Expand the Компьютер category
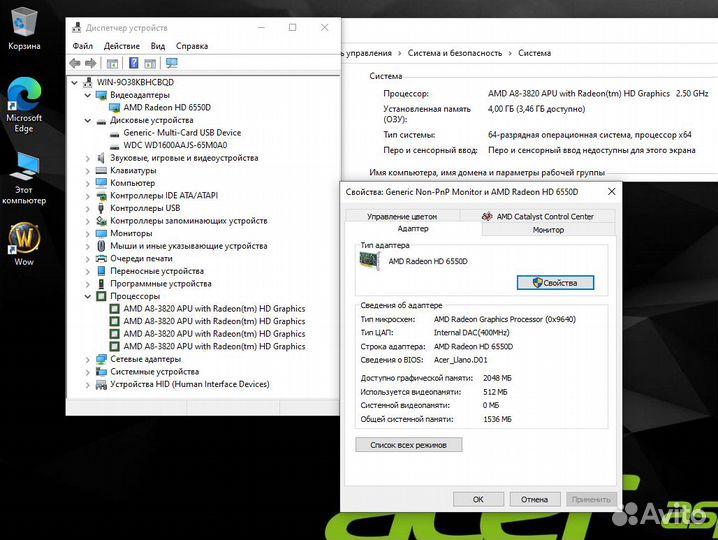The width and height of the screenshot is (718, 540). tap(87, 183)
